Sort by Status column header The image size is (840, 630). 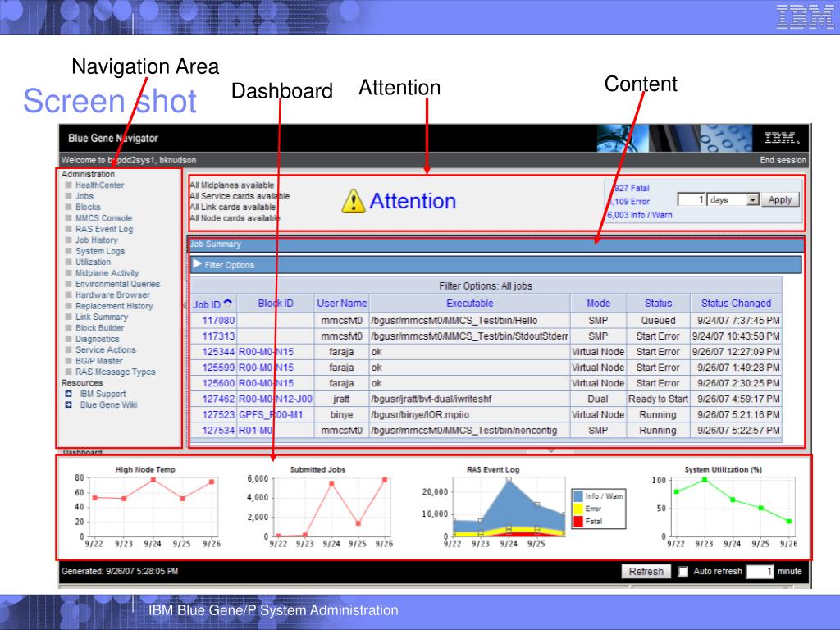coord(659,304)
